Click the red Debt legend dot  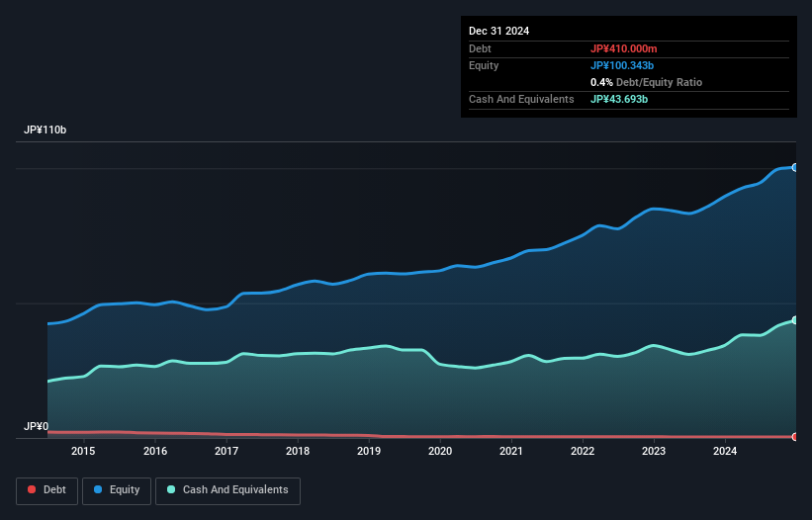pos(32,489)
